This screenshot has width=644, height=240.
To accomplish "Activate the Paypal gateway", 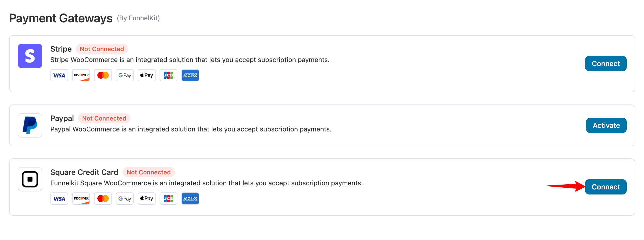I will 606,125.
